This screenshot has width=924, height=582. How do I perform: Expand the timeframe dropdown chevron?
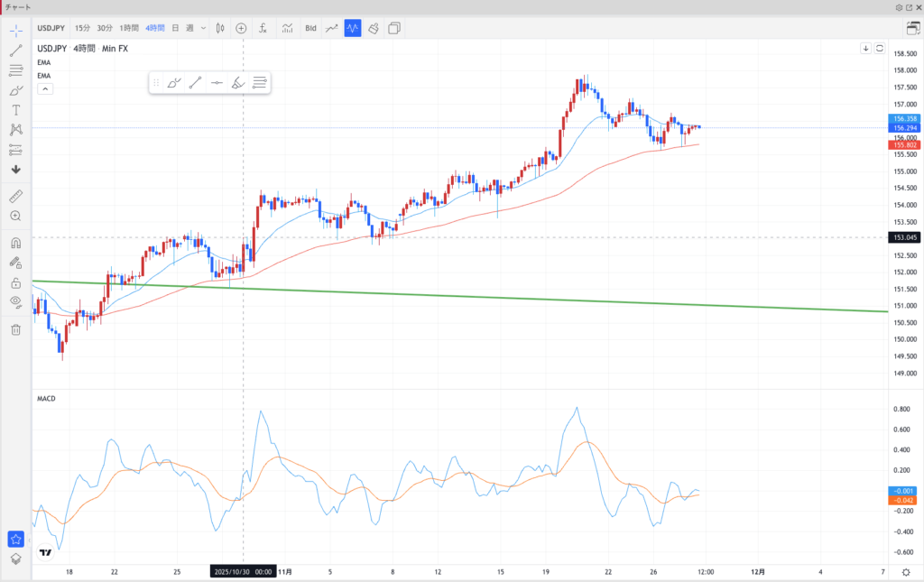[204, 28]
